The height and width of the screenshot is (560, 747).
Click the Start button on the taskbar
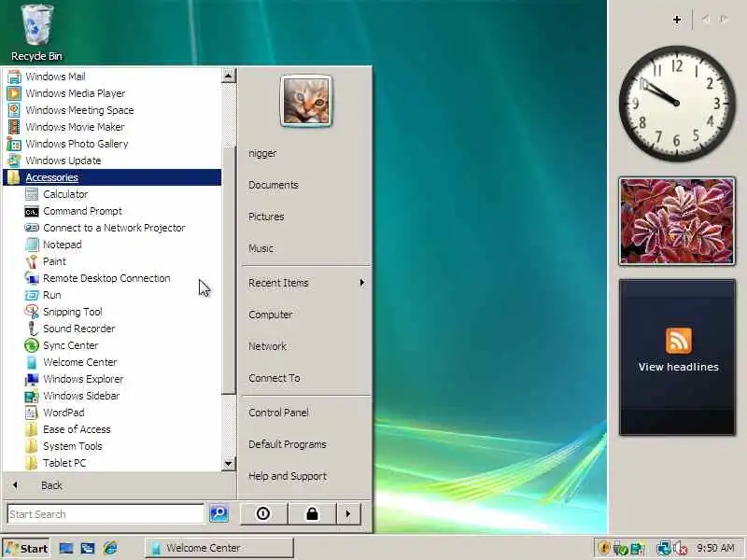[x=27, y=549]
